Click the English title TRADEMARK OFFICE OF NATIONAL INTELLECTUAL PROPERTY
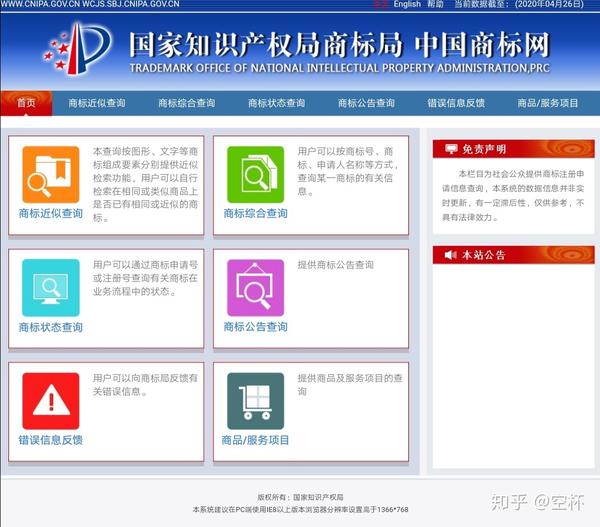Screen dimensions: 600x527 (340, 68)
